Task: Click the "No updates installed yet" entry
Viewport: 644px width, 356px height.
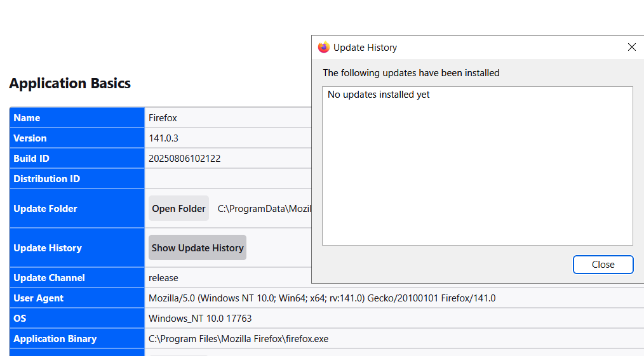Action: pos(379,95)
